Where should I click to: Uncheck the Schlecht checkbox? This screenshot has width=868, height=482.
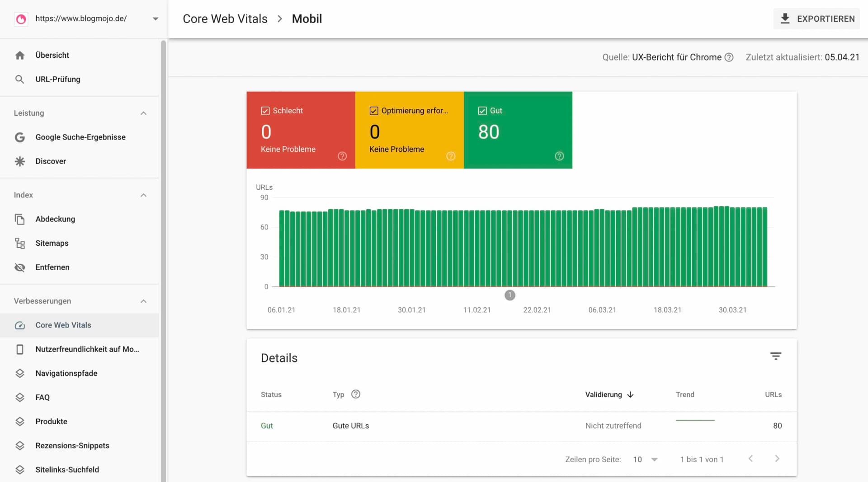(x=264, y=110)
